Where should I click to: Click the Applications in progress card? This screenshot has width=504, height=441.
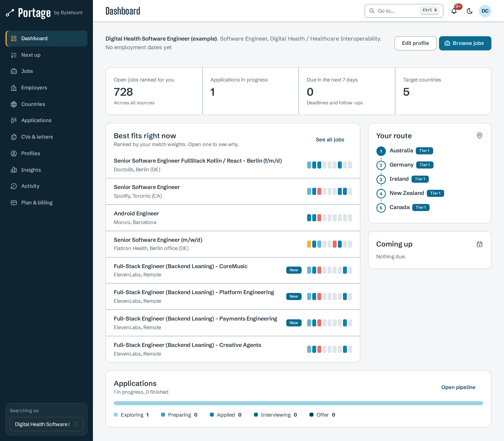tap(250, 91)
